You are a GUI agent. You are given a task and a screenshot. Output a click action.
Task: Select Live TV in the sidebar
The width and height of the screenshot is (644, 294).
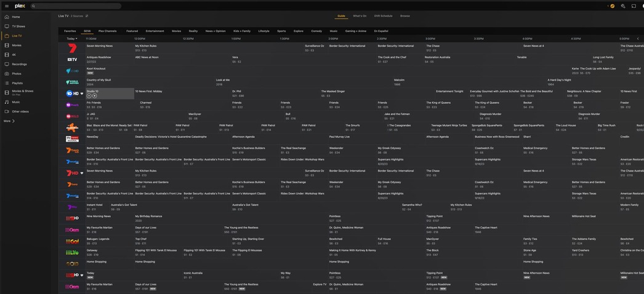tap(14, 36)
